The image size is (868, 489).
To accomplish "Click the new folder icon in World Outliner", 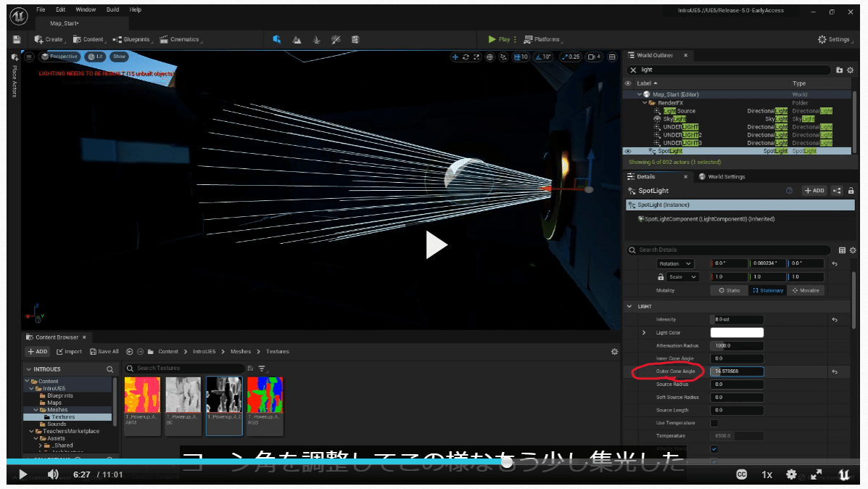I will pyautogui.click(x=839, y=70).
